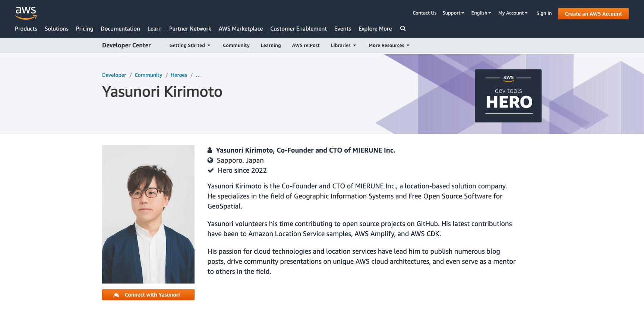Click the Sapporo, Japan location text
644x313 pixels.
tap(240, 160)
